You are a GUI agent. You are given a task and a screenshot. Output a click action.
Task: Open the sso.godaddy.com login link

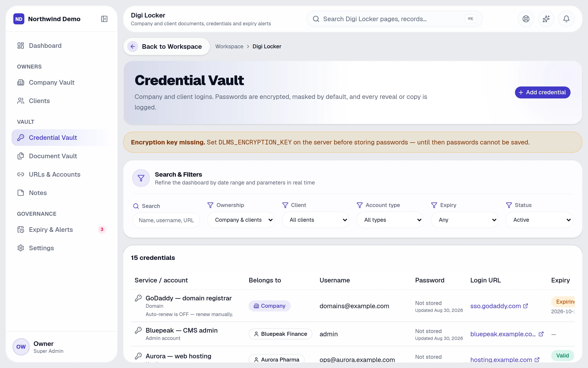pyautogui.click(x=495, y=306)
